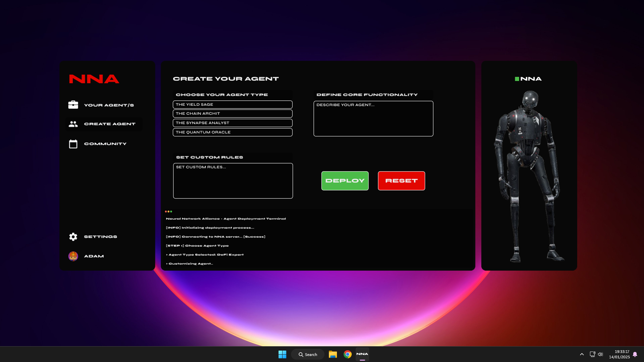Screen dimensions: 644x362
Task: Open File Explorer from the taskbar
Action: [333, 354]
